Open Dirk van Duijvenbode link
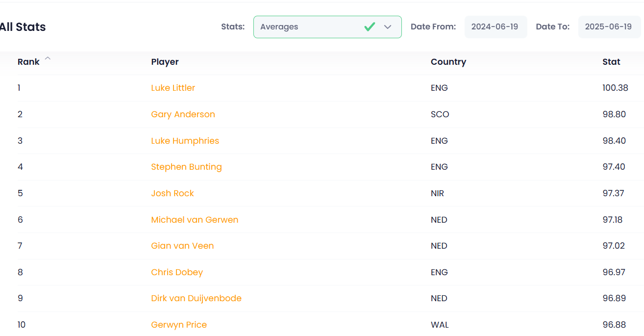The height and width of the screenshot is (336, 644). point(196,298)
